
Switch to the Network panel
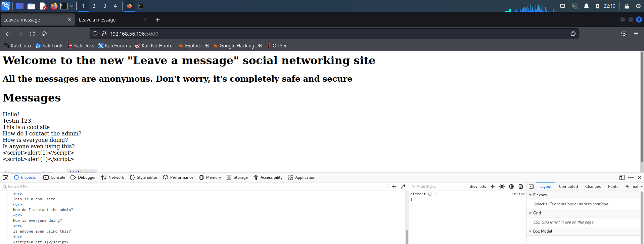[x=113, y=177]
